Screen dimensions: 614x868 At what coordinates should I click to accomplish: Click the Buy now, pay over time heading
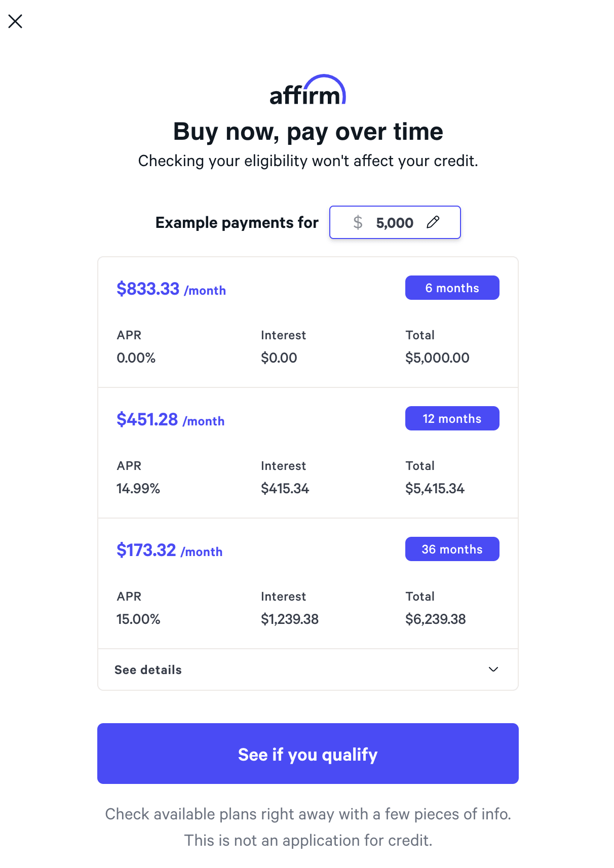coord(308,132)
